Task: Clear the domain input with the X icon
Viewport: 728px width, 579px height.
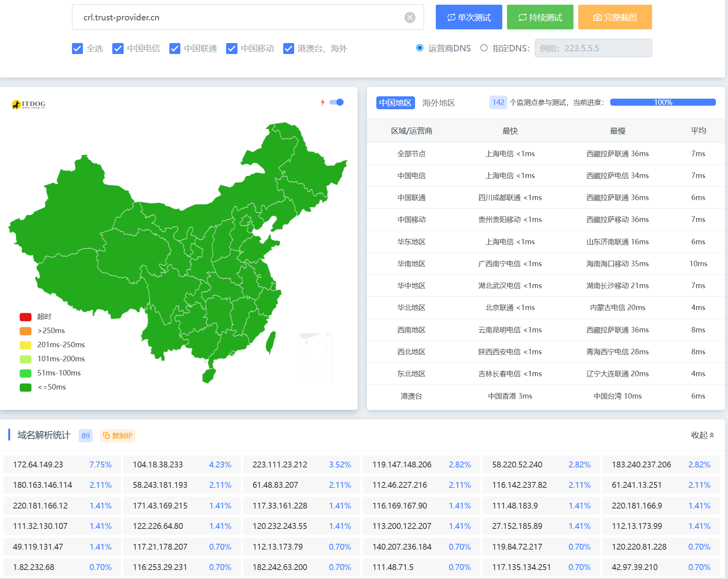Action: pyautogui.click(x=410, y=17)
